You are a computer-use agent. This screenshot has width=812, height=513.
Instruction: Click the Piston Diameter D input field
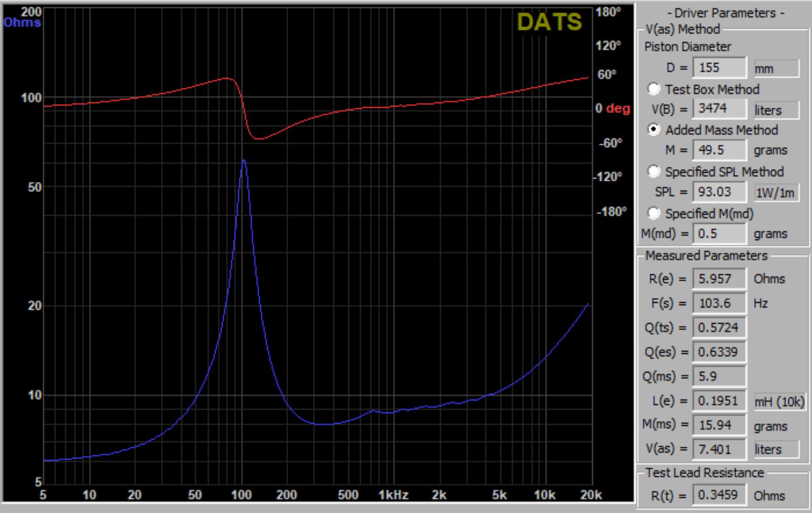coord(720,68)
